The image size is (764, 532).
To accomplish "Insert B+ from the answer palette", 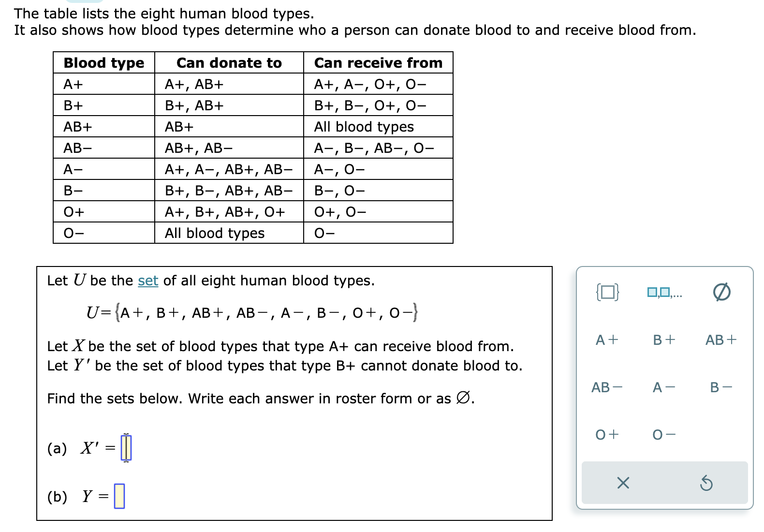I will [x=663, y=340].
